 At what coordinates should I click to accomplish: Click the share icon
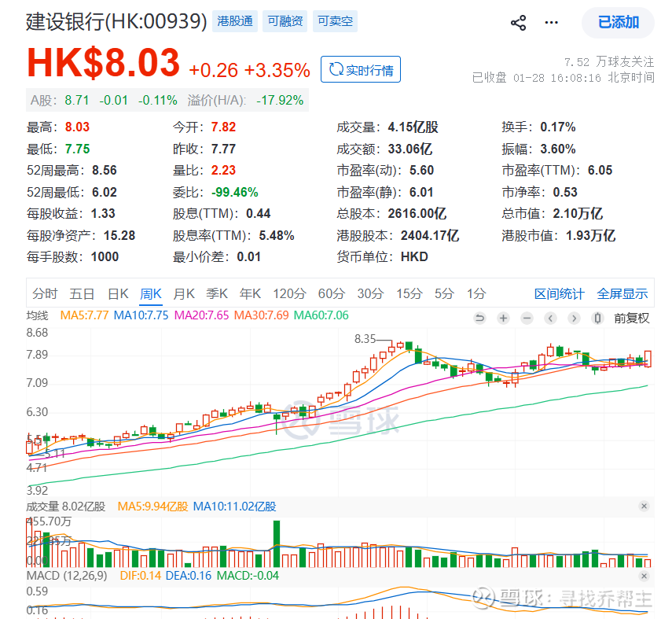pyautogui.click(x=518, y=23)
